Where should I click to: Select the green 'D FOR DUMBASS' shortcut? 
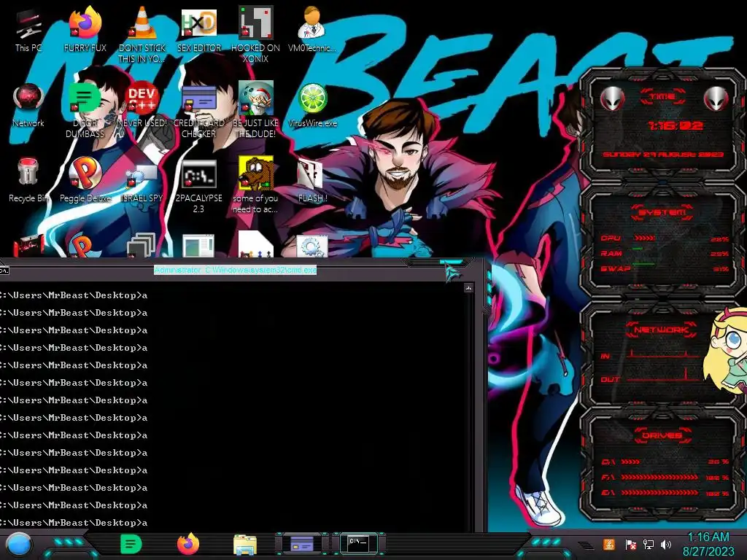tap(85, 111)
